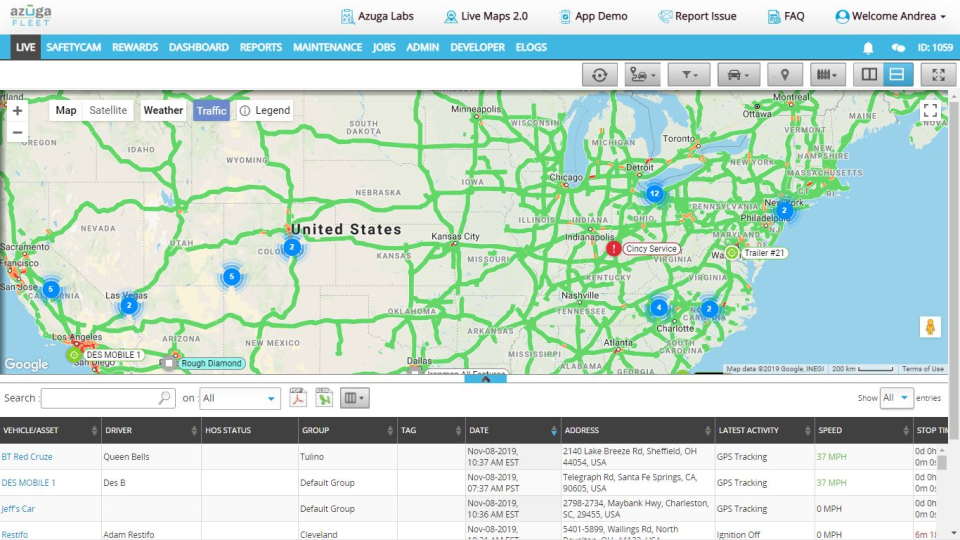Toggle the Weather overlay
The width and height of the screenshot is (960, 540).
click(163, 110)
